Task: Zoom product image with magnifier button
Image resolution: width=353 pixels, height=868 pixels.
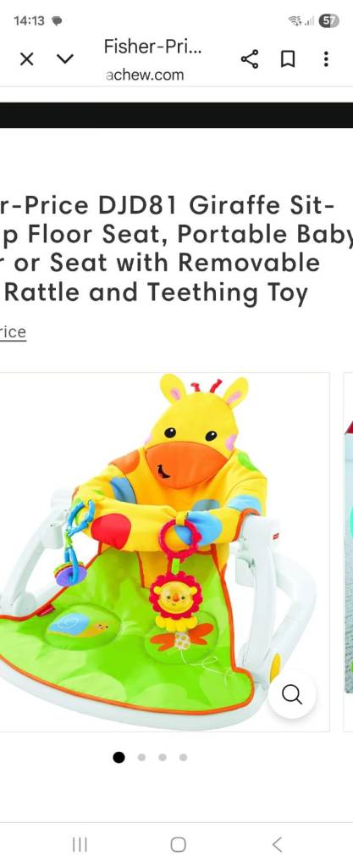Action: 292,694
